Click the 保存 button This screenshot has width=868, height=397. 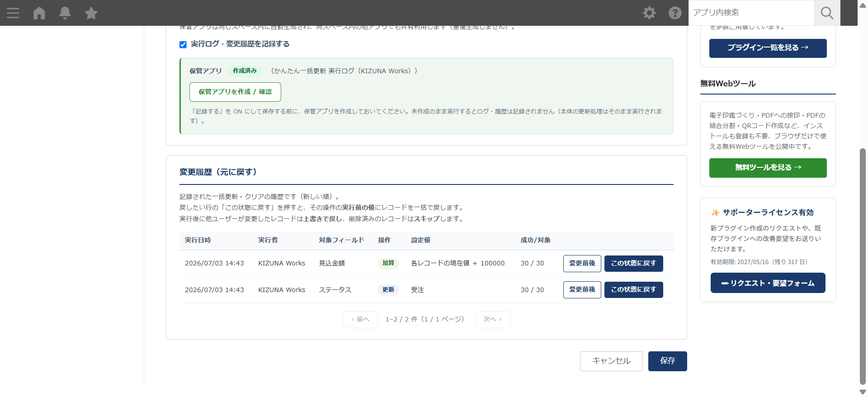point(667,361)
